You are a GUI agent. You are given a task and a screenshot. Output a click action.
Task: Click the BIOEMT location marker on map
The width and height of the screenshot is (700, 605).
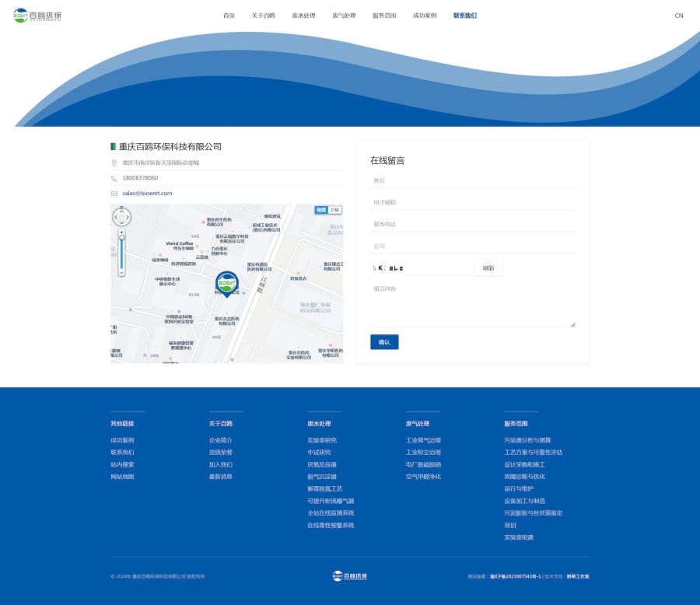click(x=226, y=283)
